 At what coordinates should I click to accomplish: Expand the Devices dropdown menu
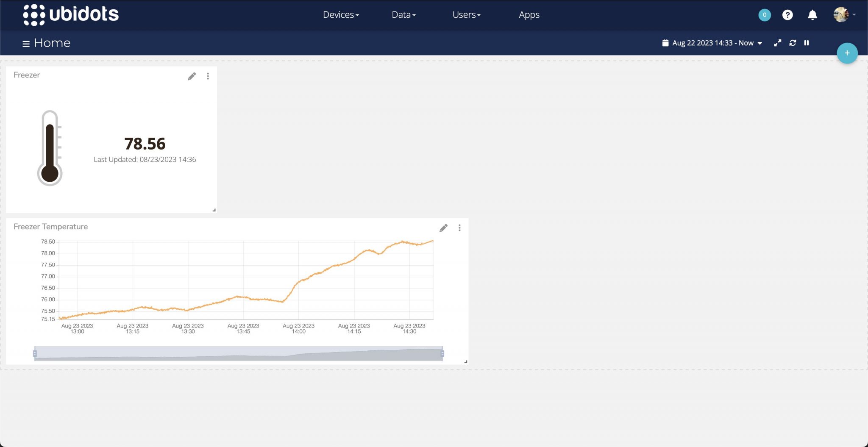pos(341,15)
